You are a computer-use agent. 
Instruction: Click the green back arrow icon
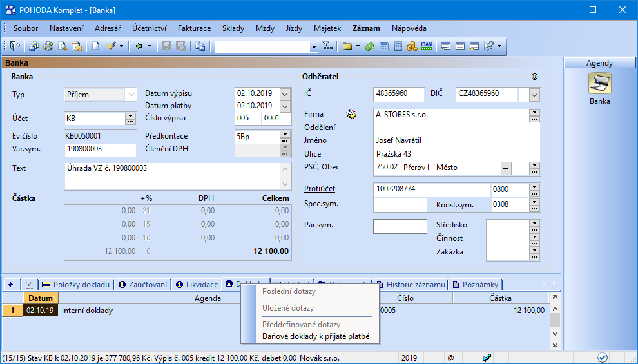pos(139,46)
